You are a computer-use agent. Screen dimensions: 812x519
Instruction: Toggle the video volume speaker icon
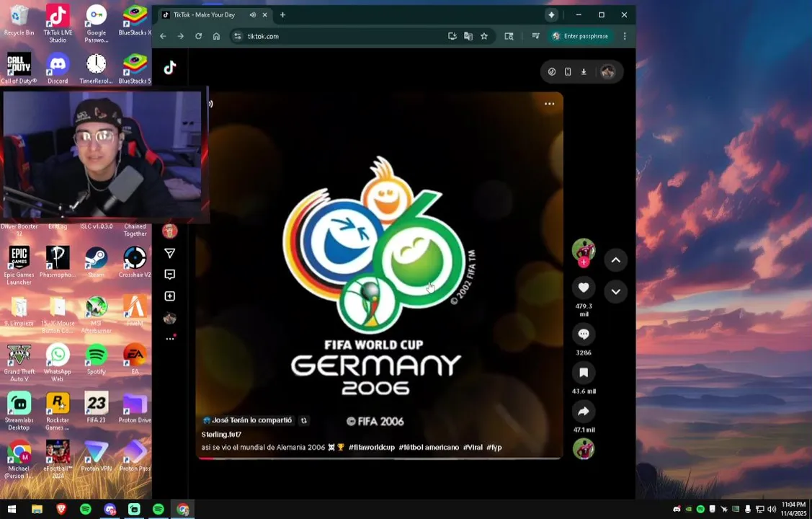(x=211, y=104)
